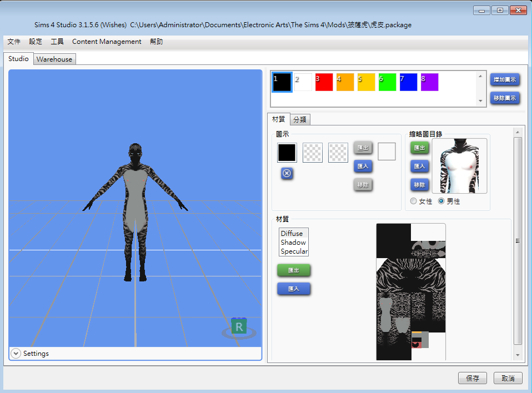Click the 增加圖示 button
532x393 pixels.
click(505, 79)
